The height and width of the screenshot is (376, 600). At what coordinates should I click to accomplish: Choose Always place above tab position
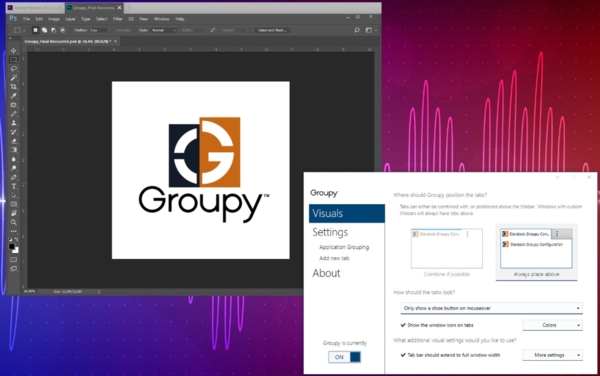[x=536, y=252]
